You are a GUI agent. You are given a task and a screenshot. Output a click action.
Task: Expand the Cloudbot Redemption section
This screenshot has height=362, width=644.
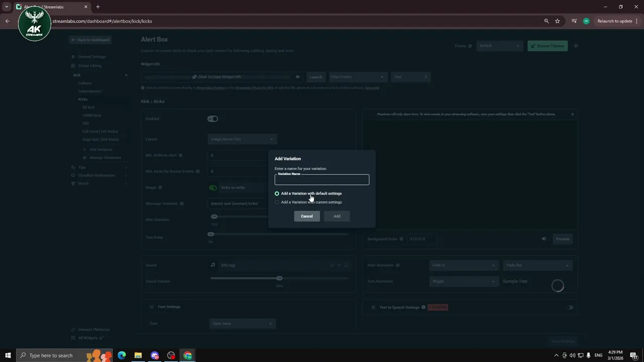(x=126, y=175)
